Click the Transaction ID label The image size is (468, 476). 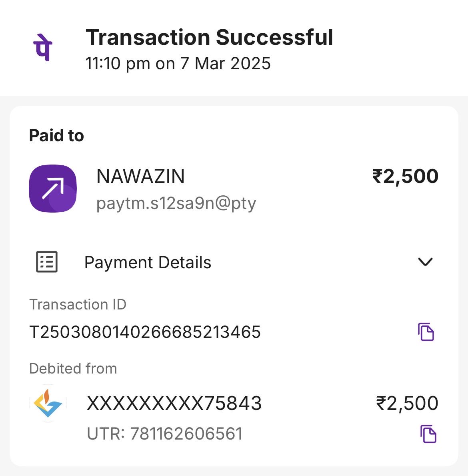coord(78,305)
